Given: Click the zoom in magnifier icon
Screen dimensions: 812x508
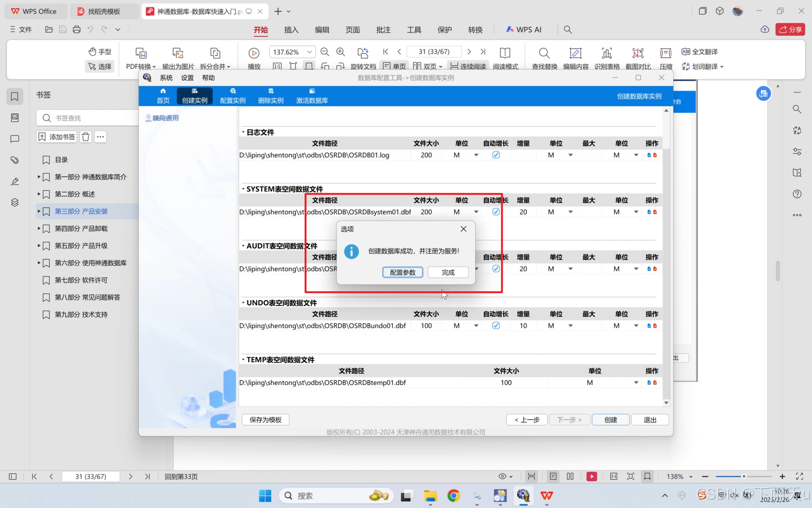Looking at the screenshot, I should pyautogui.click(x=341, y=52).
